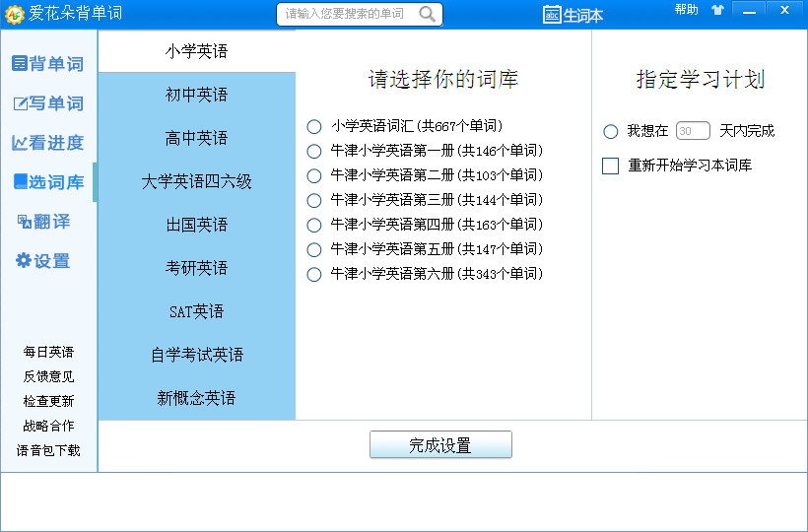The image size is (808, 532).
Task: Select the SAT英语 category tab
Action: (196, 311)
